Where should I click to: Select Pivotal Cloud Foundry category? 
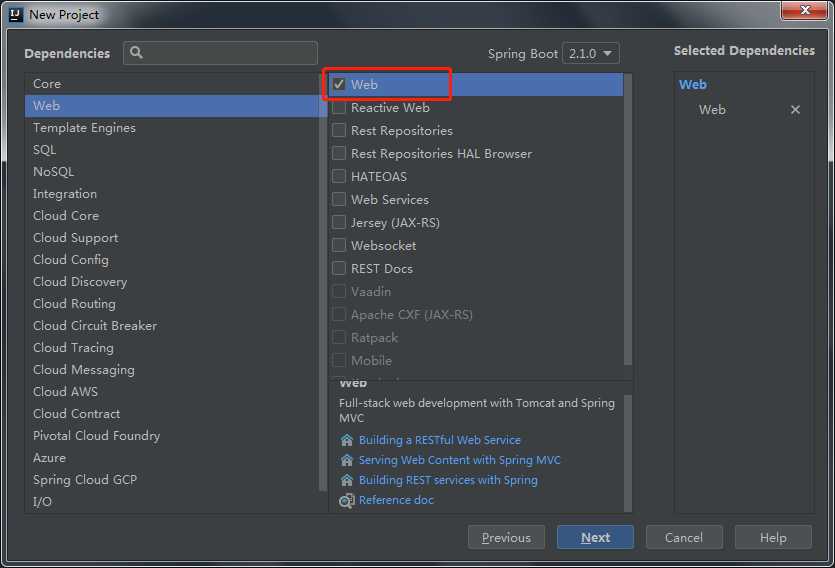click(x=172, y=435)
